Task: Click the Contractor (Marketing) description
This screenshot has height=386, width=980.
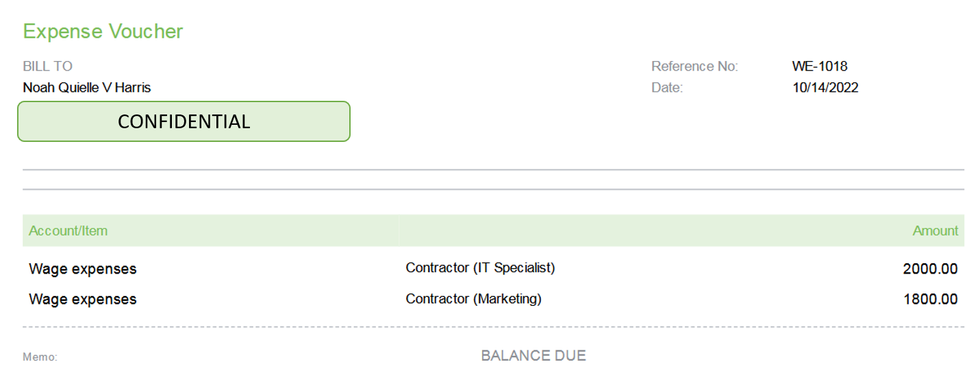Action: pyautogui.click(x=473, y=299)
